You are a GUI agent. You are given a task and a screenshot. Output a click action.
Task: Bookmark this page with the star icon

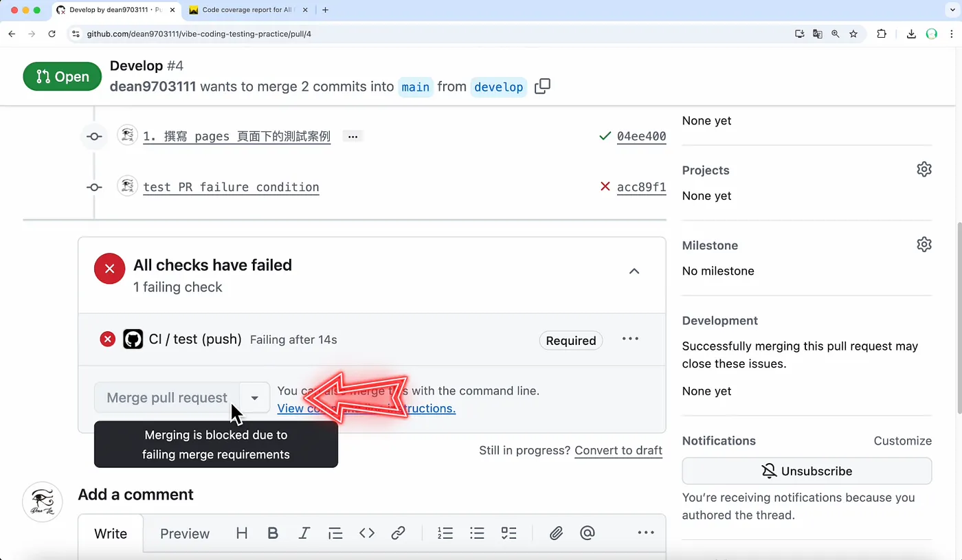click(853, 34)
